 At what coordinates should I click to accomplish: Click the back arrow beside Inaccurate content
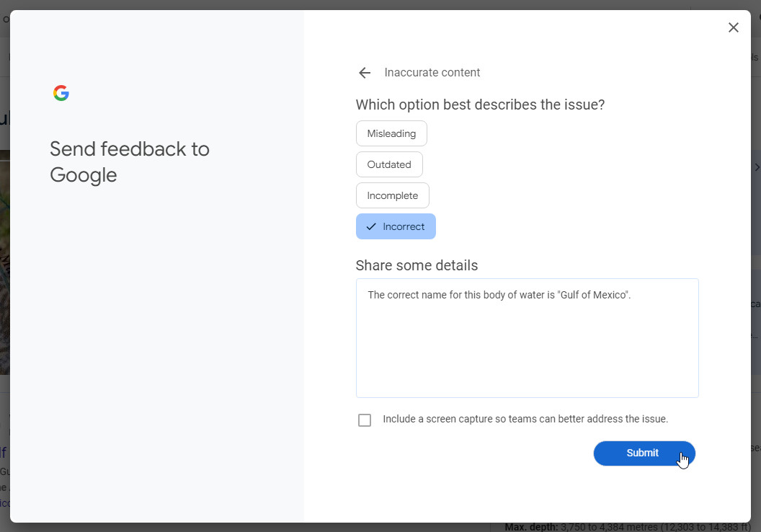tap(365, 73)
